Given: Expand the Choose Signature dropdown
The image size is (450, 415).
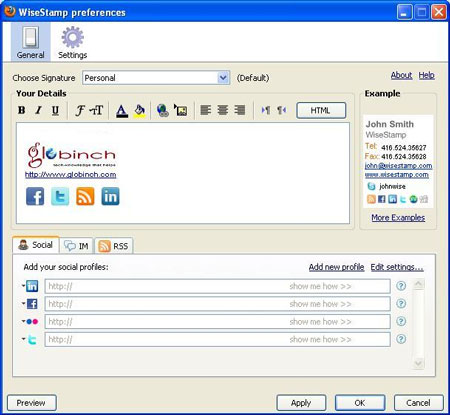Looking at the screenshot, I should [223, 78].
